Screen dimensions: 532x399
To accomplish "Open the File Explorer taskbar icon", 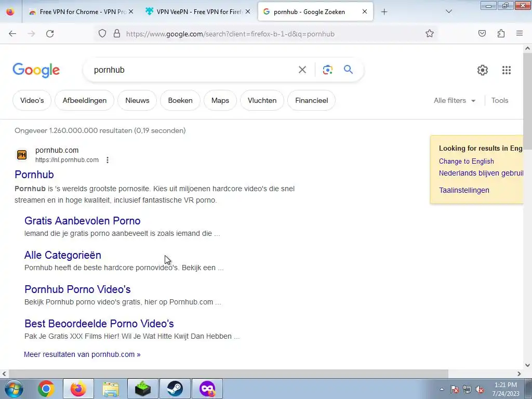I will [x=111, y=389].
